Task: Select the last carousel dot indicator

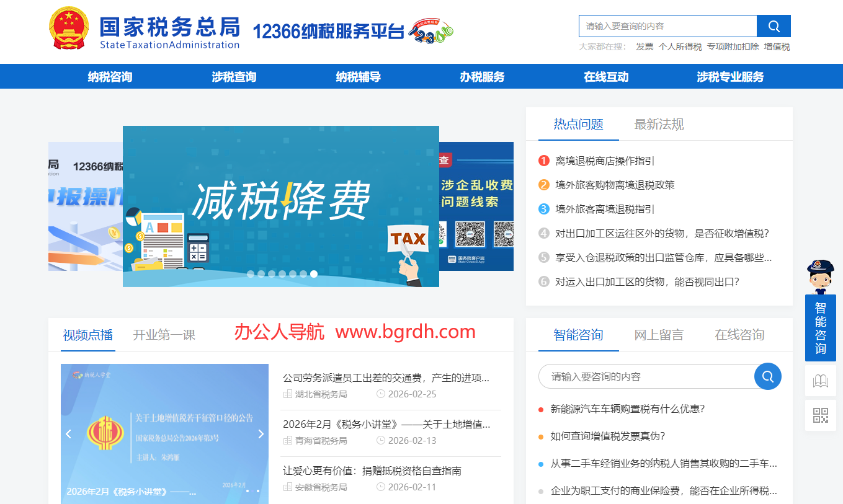Action: [x=314, y=273]
